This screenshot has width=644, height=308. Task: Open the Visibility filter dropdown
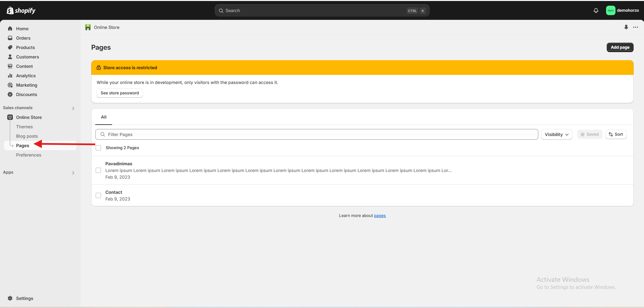pyautogui.click(x=556, y=134)
